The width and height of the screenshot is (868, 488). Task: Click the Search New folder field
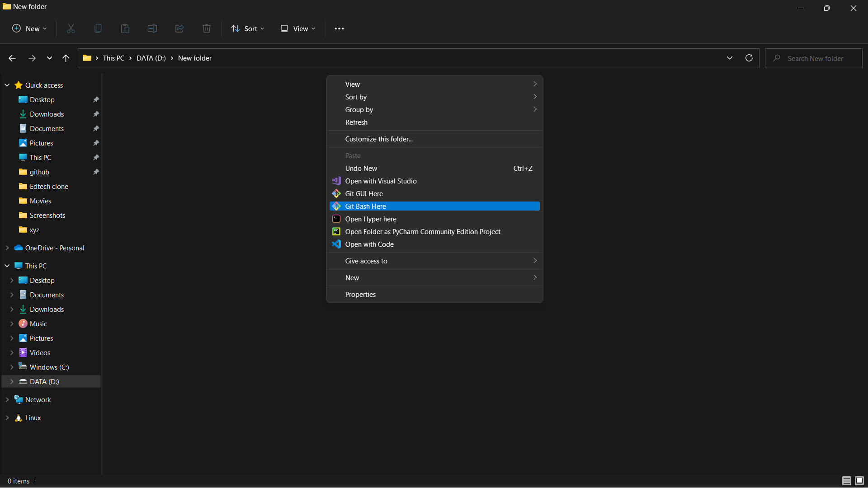coord(815,58)
